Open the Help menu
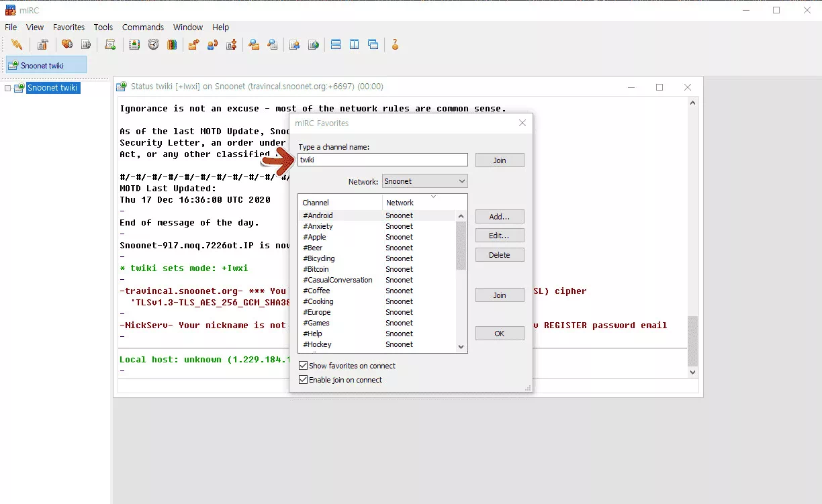Screen dimensions: 822x504 click(220, 28)
